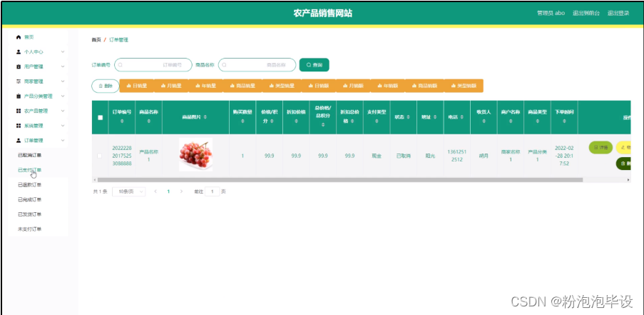Sort by 订单编号 column sort icon
This screenshot has height=315, width=644.
[x=121, y=121]
